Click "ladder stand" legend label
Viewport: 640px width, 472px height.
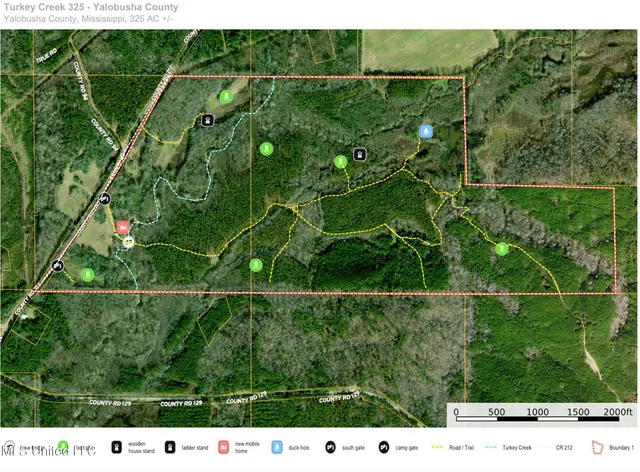pyautogui.click(x=195, y=448)
